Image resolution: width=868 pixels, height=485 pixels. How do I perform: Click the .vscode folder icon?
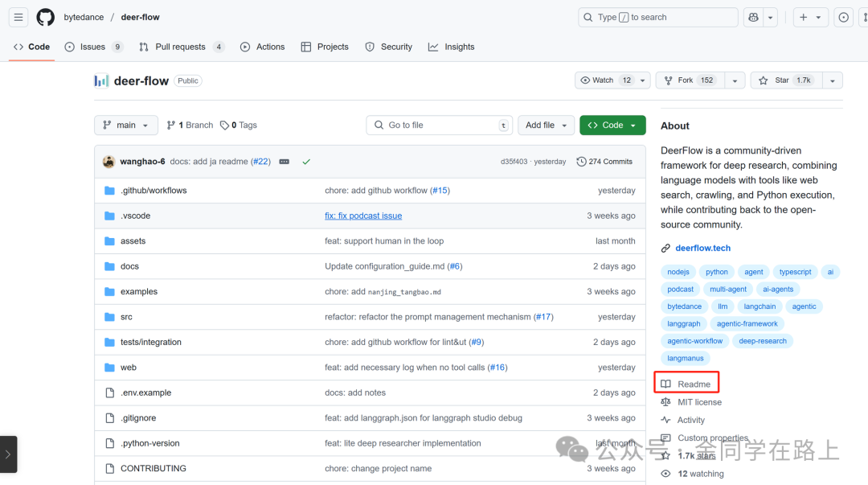tap(109, 216)
